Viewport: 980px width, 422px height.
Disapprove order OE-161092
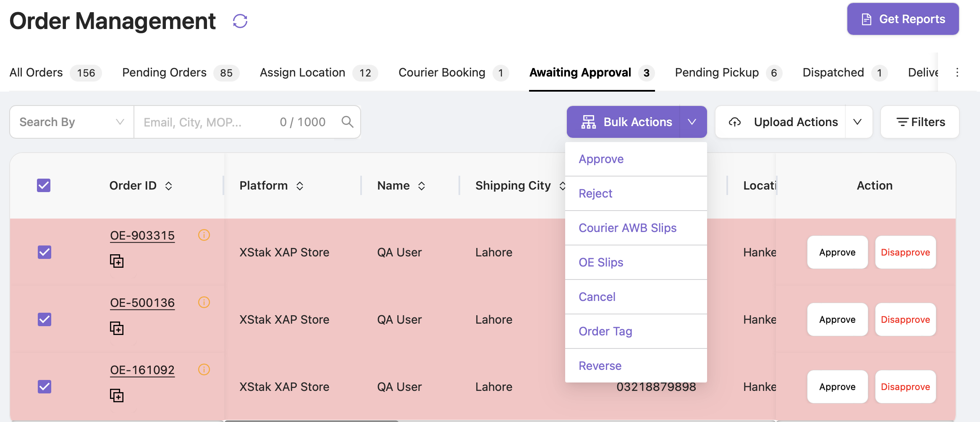[x=905, y=387]
